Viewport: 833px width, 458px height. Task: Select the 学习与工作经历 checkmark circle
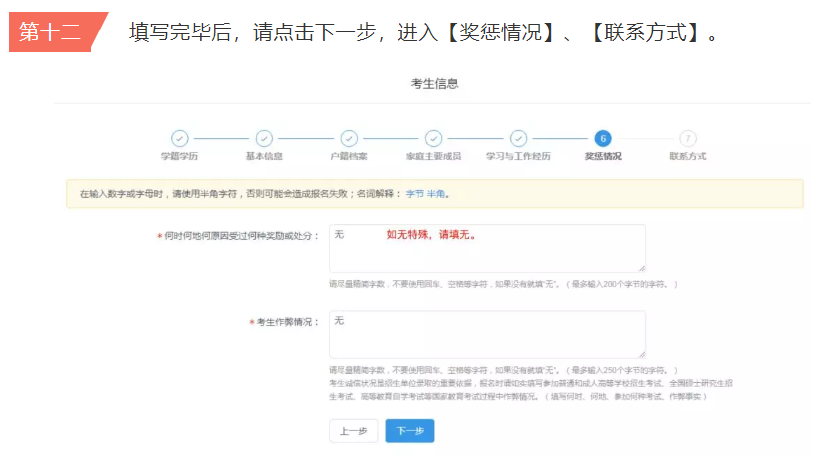point(518,139)
